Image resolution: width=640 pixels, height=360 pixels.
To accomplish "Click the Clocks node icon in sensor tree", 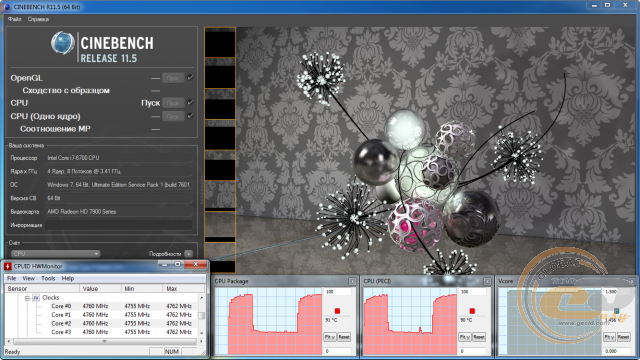I will 36,298.
